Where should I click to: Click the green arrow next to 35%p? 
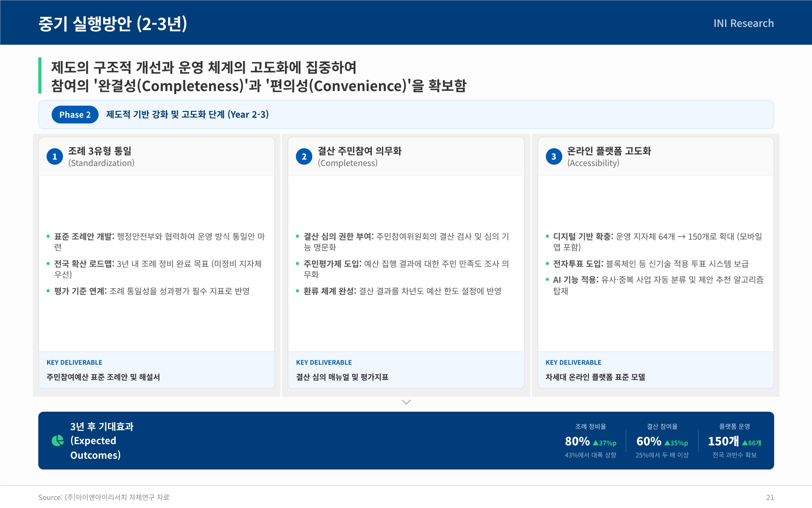pos(667,443)
